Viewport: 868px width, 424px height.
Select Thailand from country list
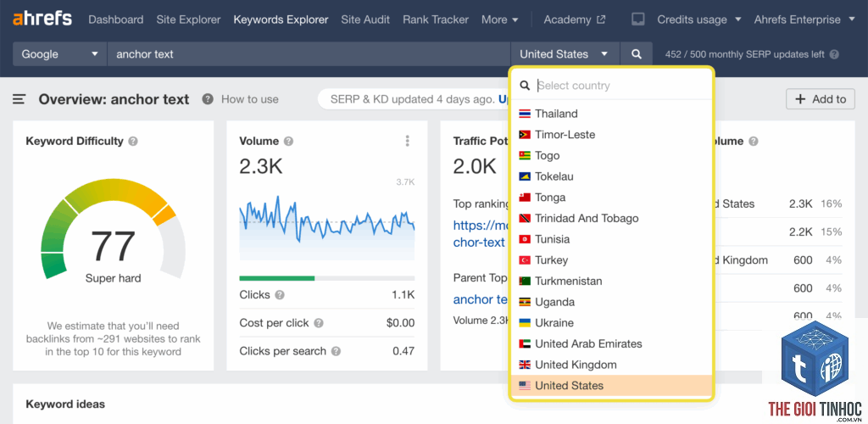point(612,114)
